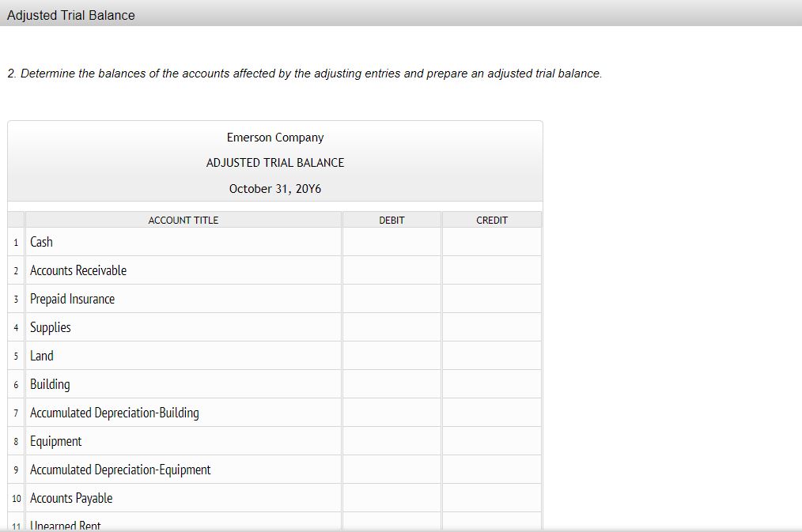
Task: Click the Debit cell for the Cash row
Action: point(391,241)
